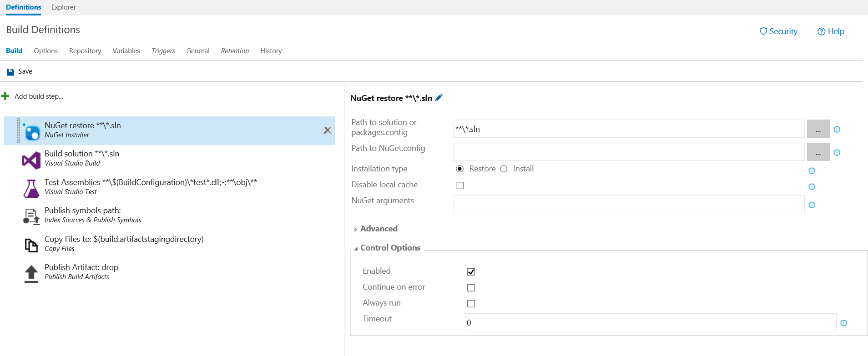Select the Build solution **\*.sln step
This screenshot has width=868, height=356.
click(x=169, y=159)
